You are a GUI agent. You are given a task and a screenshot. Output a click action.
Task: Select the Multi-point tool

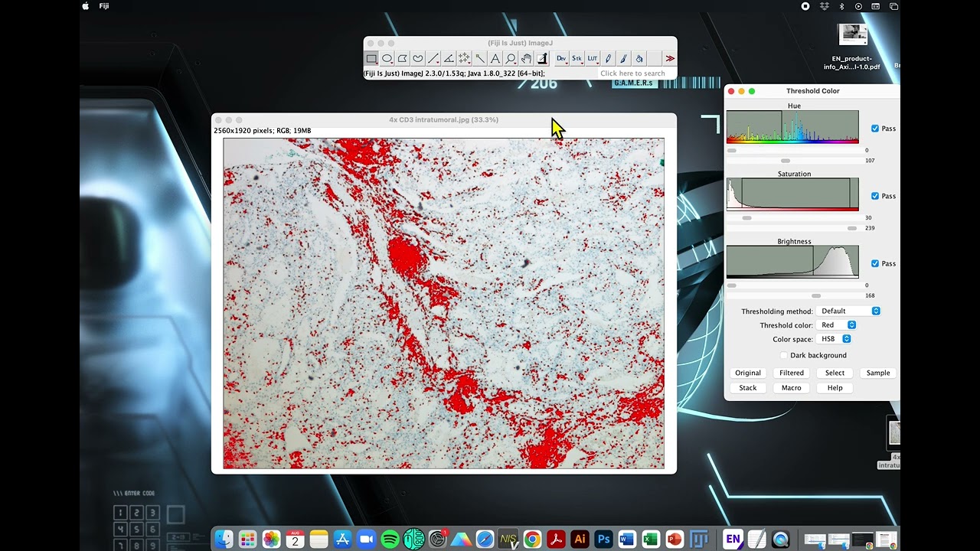pyautogui.click(x=464, y=58)
